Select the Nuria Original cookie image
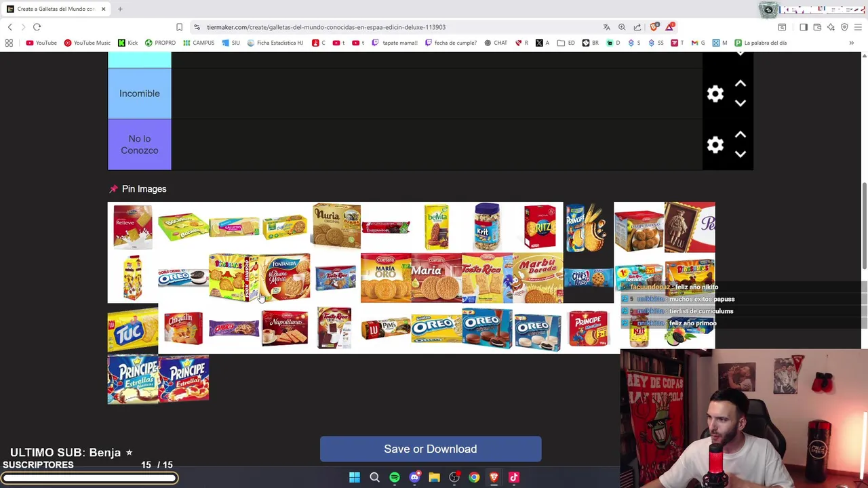868x488 pixels. point(336,226)
